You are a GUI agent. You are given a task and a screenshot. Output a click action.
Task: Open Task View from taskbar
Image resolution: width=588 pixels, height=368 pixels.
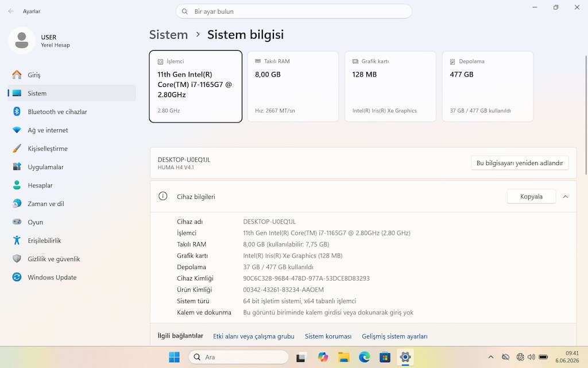pyautogui.click(x=301, y=357)
